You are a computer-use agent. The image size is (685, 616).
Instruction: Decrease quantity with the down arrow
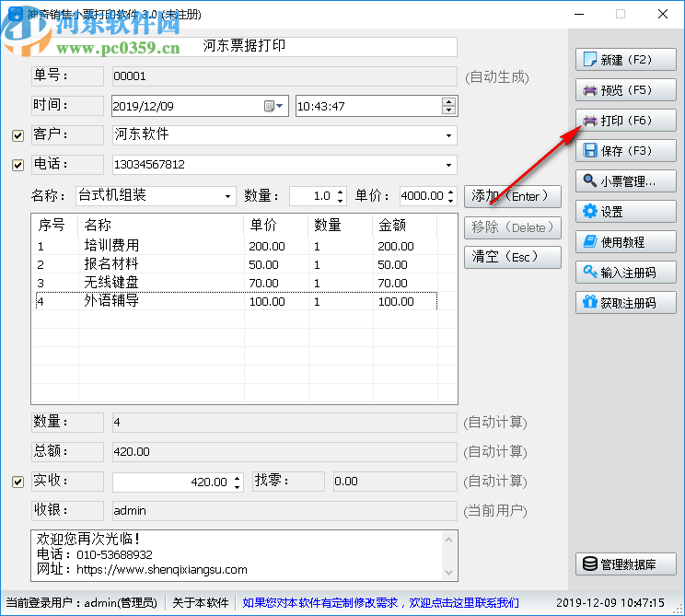[341, 200]
